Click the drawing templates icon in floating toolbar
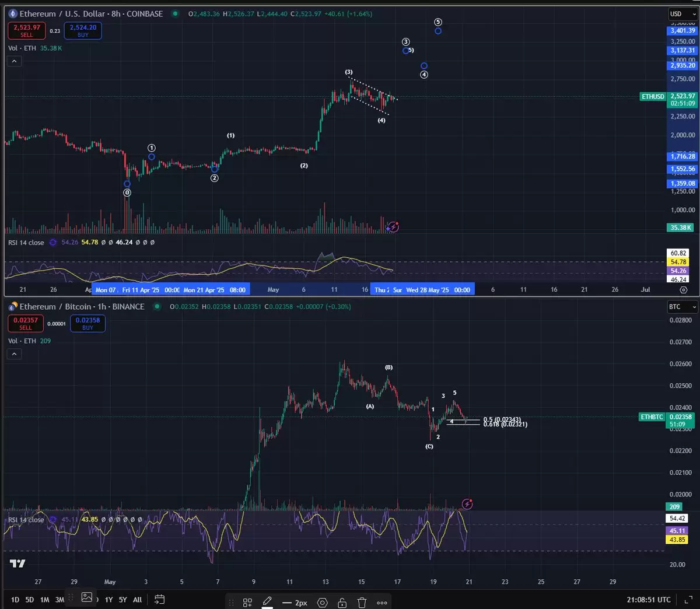The width and height of the screenshot is (700, 609). [x=247, y=603]
